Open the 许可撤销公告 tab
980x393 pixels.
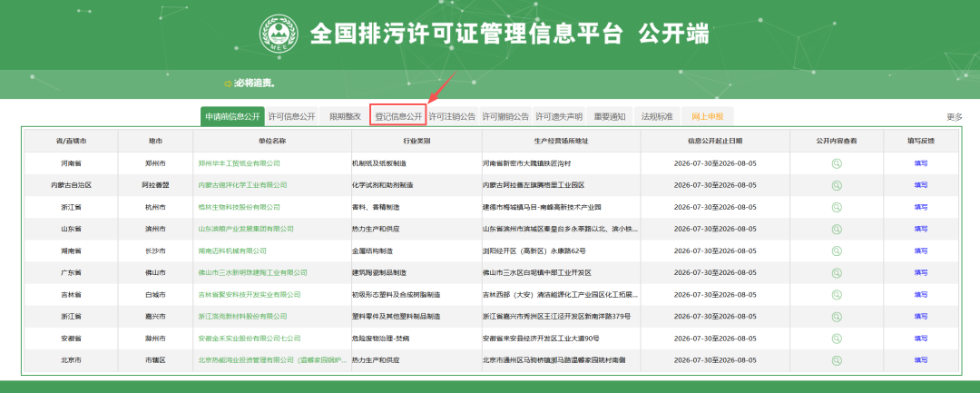click(x=505, y=117)
